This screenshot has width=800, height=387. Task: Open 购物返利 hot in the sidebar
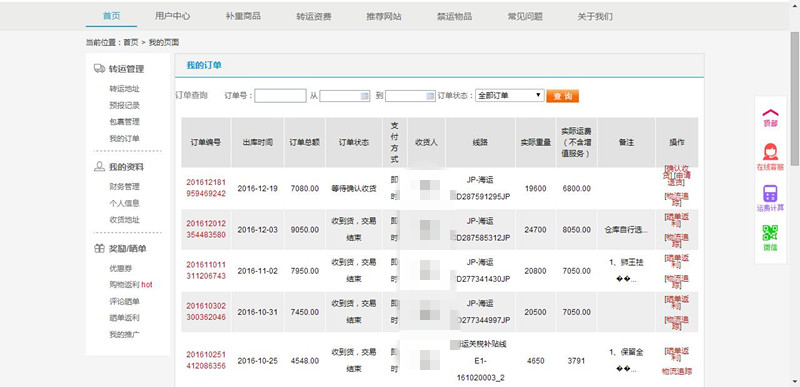(x=131, y=285)
